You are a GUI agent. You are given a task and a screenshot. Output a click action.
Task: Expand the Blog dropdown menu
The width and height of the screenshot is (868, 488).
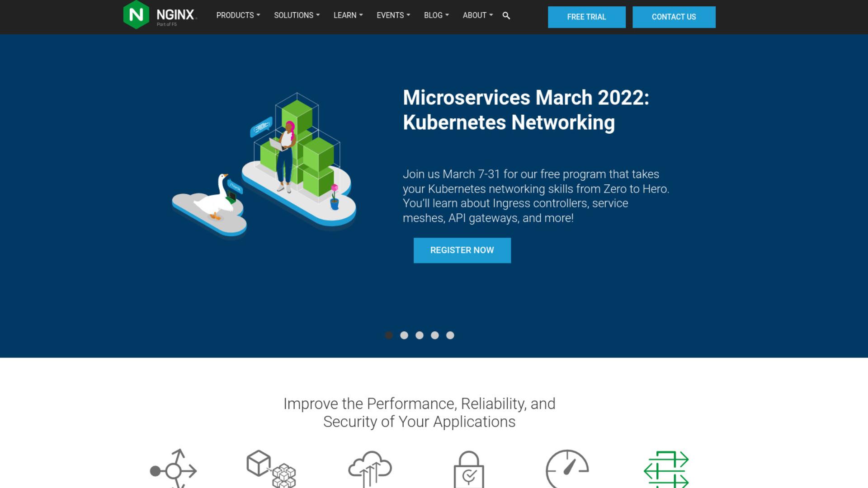tap(436, 15)
